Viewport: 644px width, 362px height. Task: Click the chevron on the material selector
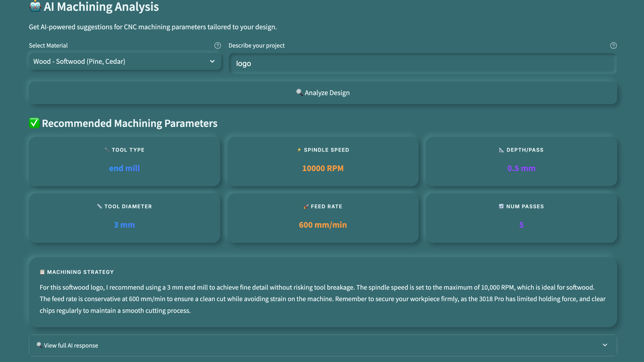coord(212,61)
